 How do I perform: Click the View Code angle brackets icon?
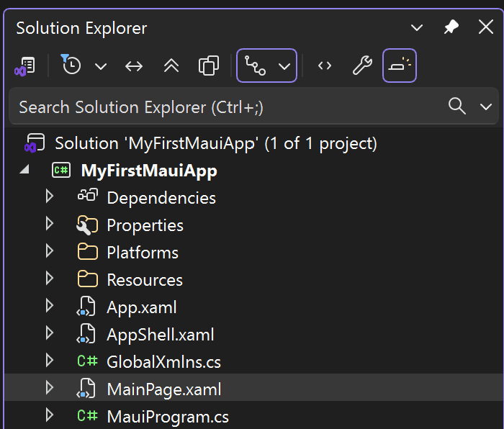(x=325, y=66)
